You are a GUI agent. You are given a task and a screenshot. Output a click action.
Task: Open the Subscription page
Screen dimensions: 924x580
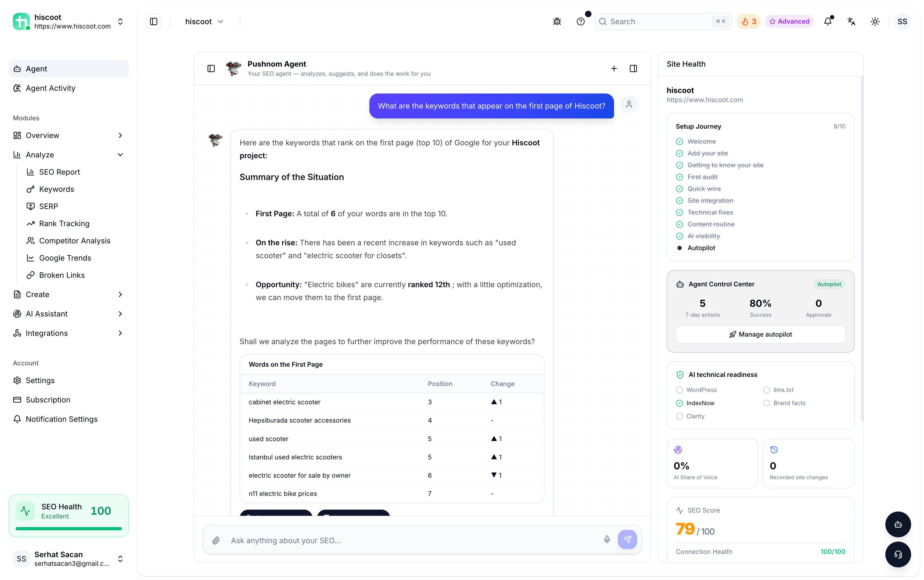(69, 400)
